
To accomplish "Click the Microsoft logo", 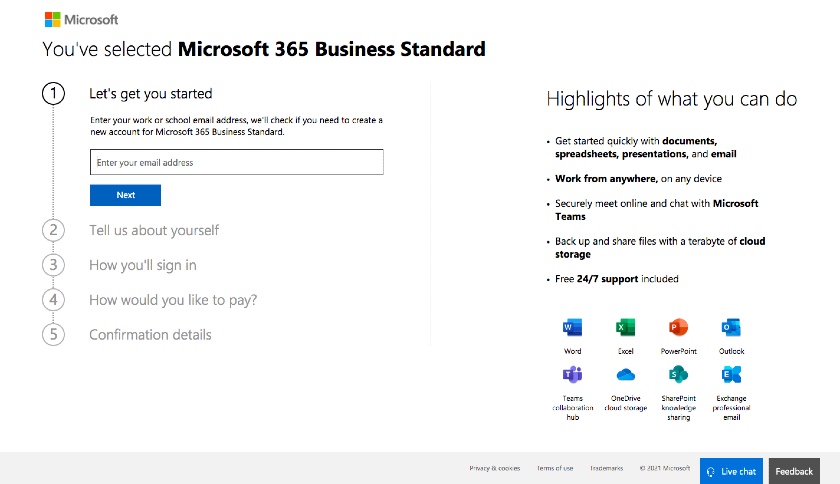I will 81,20.
